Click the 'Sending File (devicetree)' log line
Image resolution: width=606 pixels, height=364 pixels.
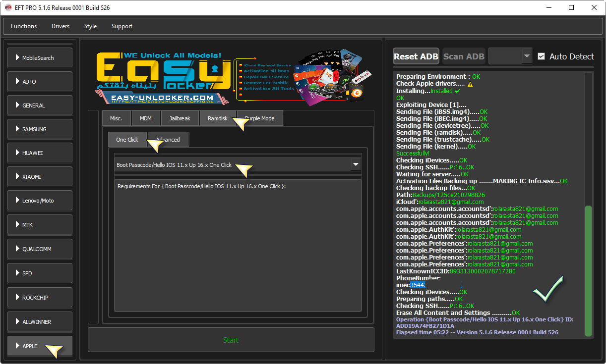[x=442, y=126]
